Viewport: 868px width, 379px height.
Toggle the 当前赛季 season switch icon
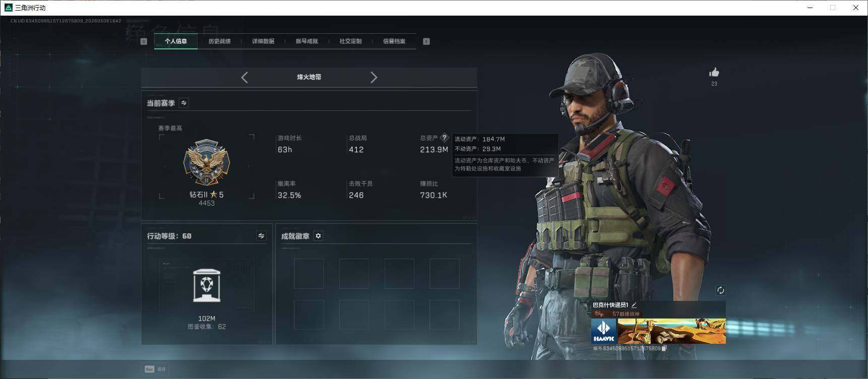[x=184, y=103]
